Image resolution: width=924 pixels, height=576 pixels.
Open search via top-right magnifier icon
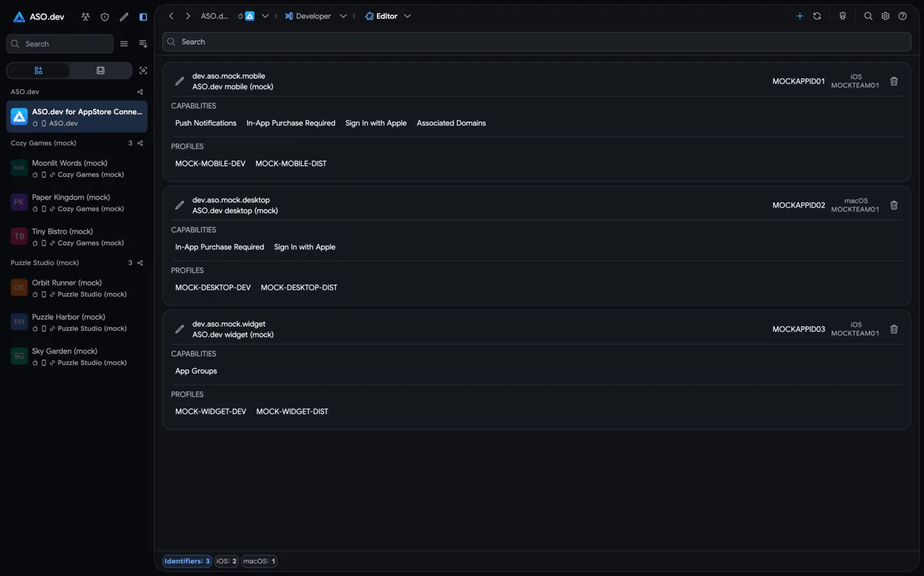(868, 16)
